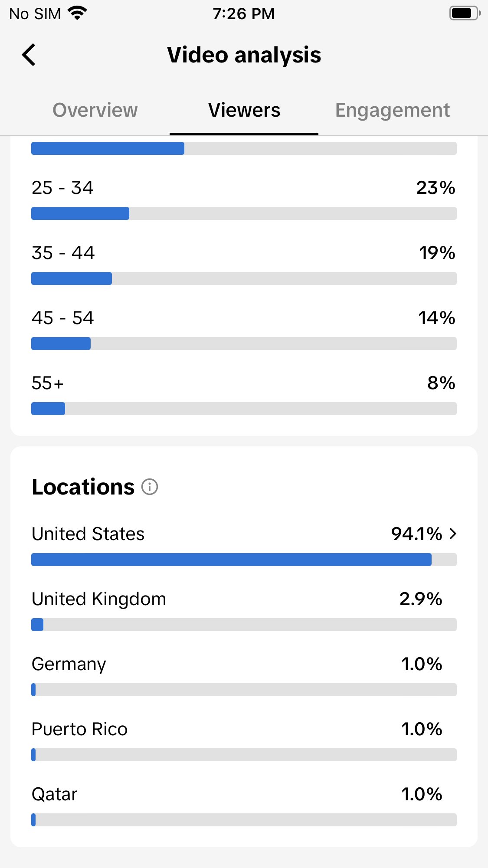Tap the Locations info icon
The height and width of the screenshot is (868, 488).
[x=150, y=487]
